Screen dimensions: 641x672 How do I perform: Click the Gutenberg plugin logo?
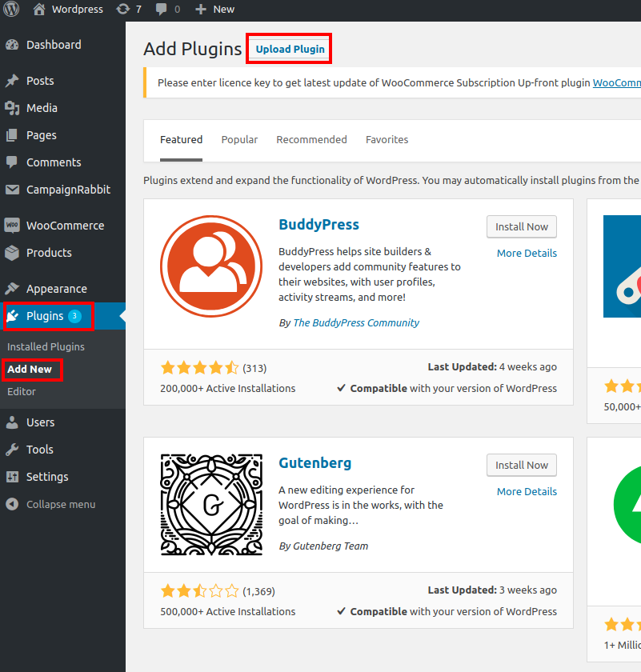coord(211,505)
